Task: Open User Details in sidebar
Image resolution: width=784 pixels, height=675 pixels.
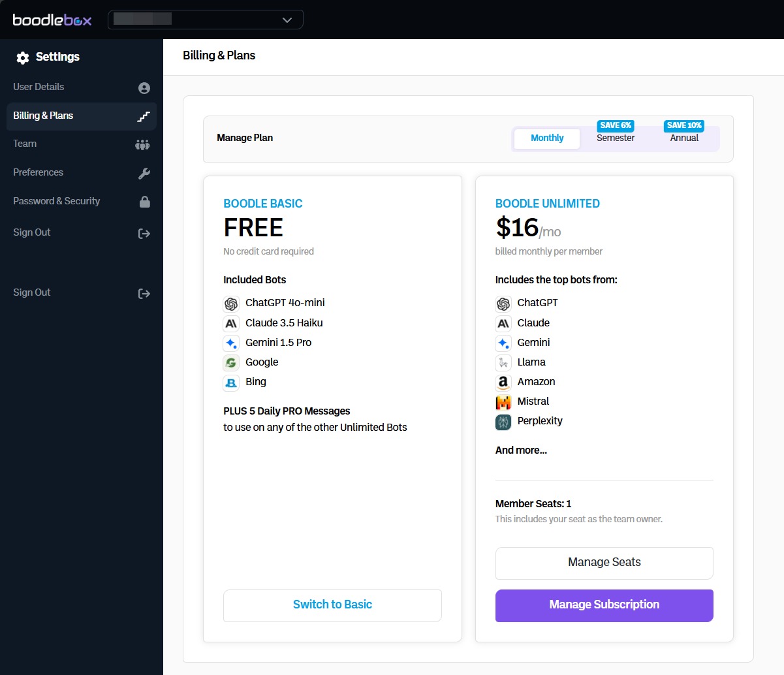Action: 39,87
